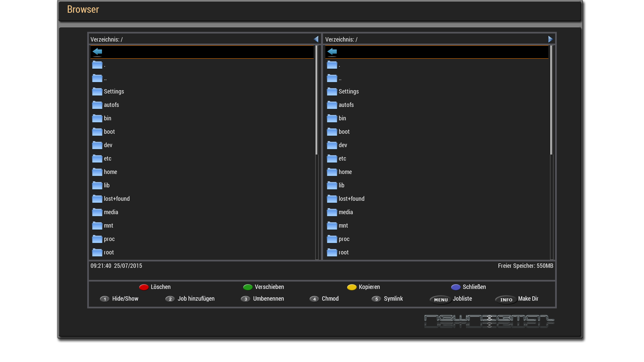
Task: Click Umbenennen option
Action: 268,299
